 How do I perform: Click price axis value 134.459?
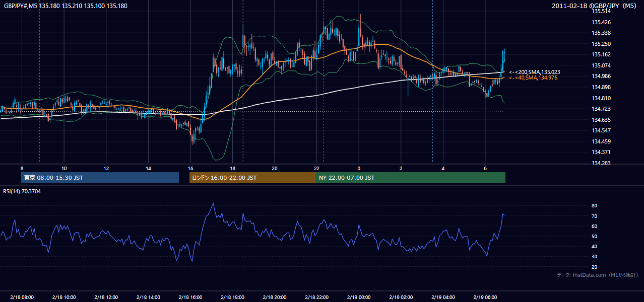(x=601, y=141)
